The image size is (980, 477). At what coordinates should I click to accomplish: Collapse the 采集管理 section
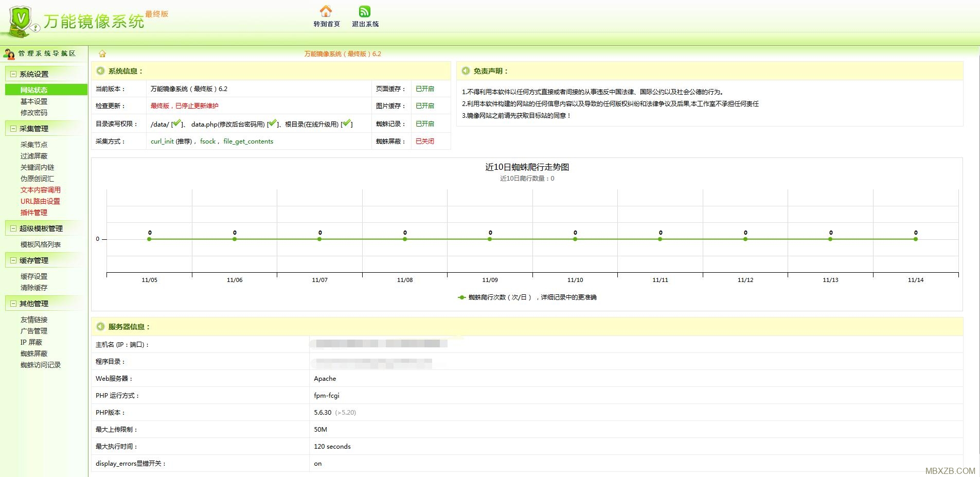pyautogui.click(x=13, y=128)
